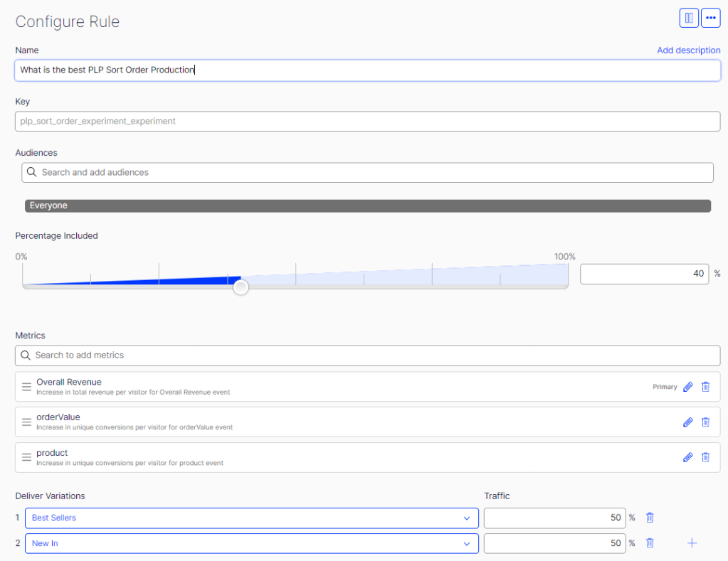Edit the Overall Revenue metric

click(x=687, y=387)
